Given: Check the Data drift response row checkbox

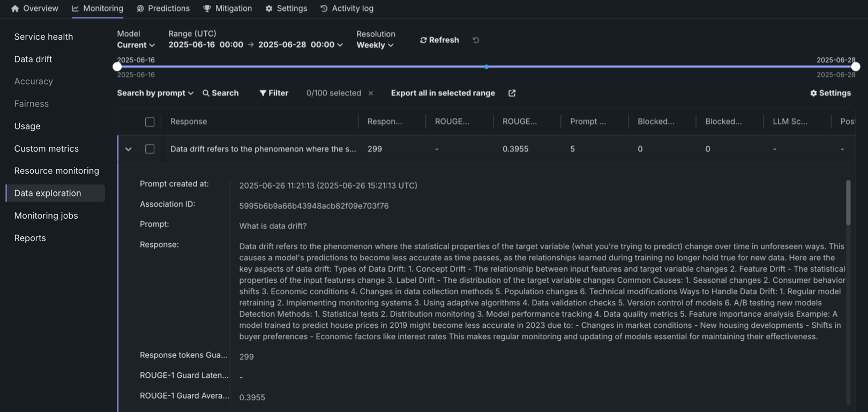Looking at the screenshot, I should tap(150, 149).
